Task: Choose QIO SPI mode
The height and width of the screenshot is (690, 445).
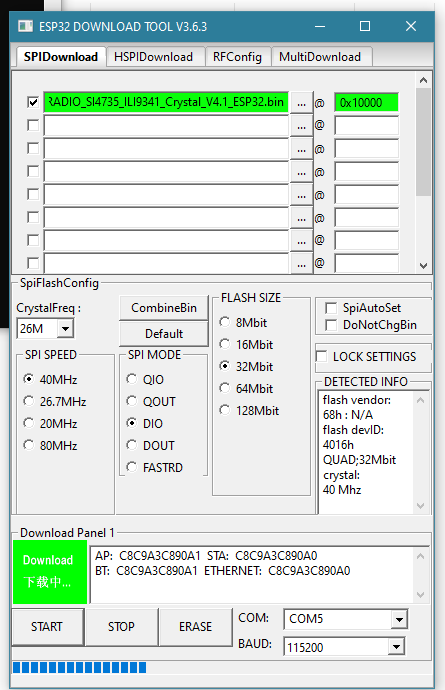Action: tap(132, 379)
